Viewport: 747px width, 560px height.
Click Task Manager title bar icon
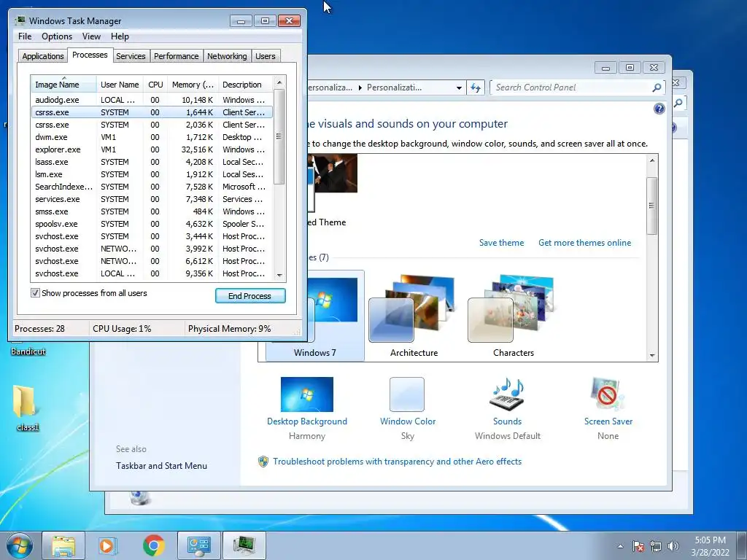pyautogui.click(x=20, y=20)
